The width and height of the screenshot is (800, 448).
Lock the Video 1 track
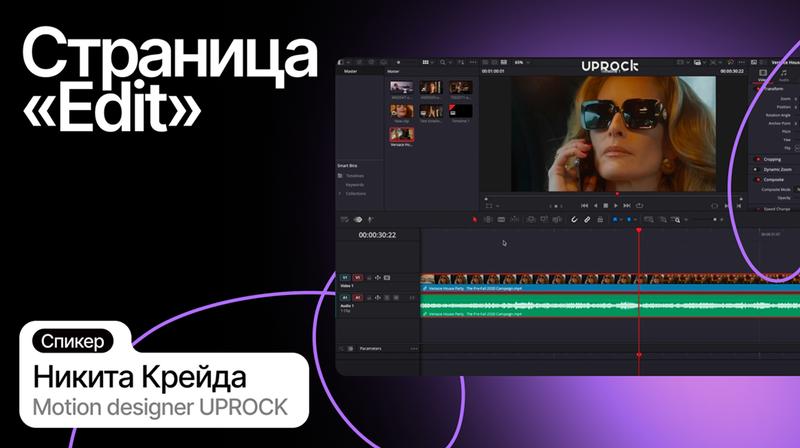[x=369, y=278]
